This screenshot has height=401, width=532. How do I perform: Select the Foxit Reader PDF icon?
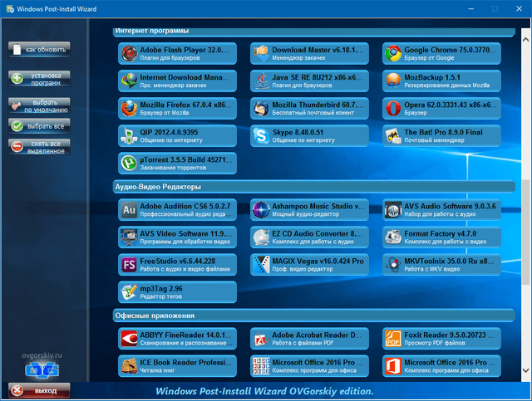point(392,339)
